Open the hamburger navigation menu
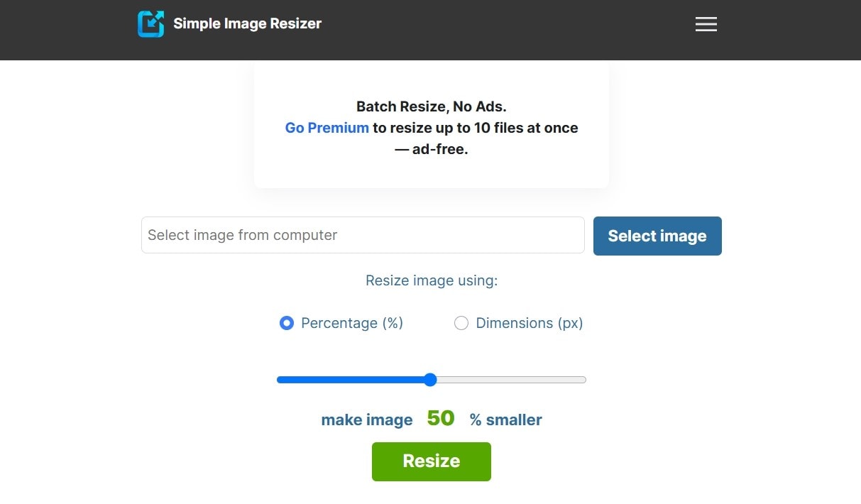 click(706, 24)
